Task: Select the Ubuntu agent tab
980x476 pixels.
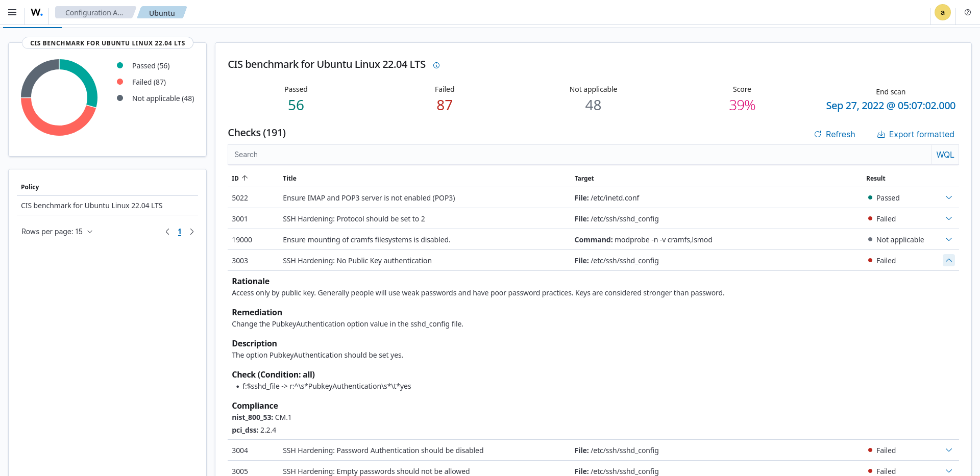Action: [161, 12]
